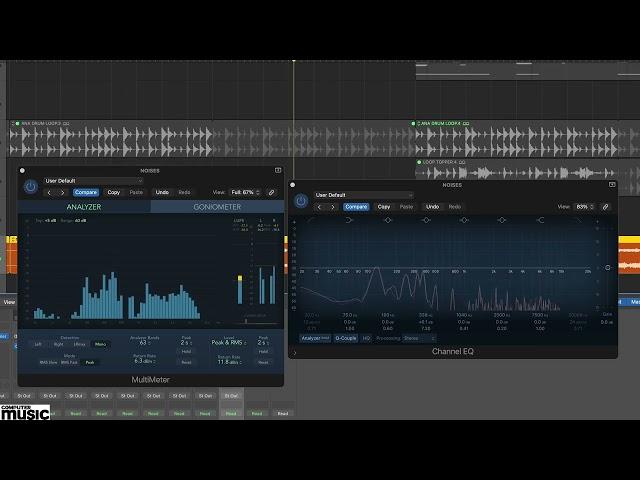The height and width of the screenshot is (480, 640).
Task: Click Undo in the Channel EQ window
Action: tap(432, 207)
